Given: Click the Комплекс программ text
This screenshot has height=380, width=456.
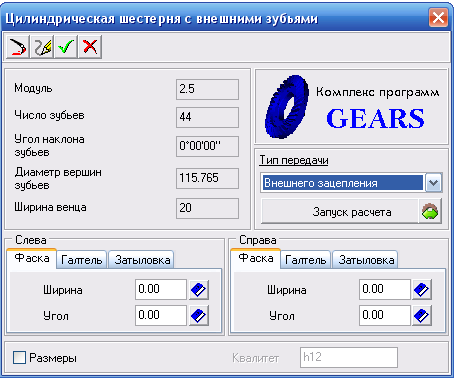Looking at the screenshot, I should pos(377,92).
